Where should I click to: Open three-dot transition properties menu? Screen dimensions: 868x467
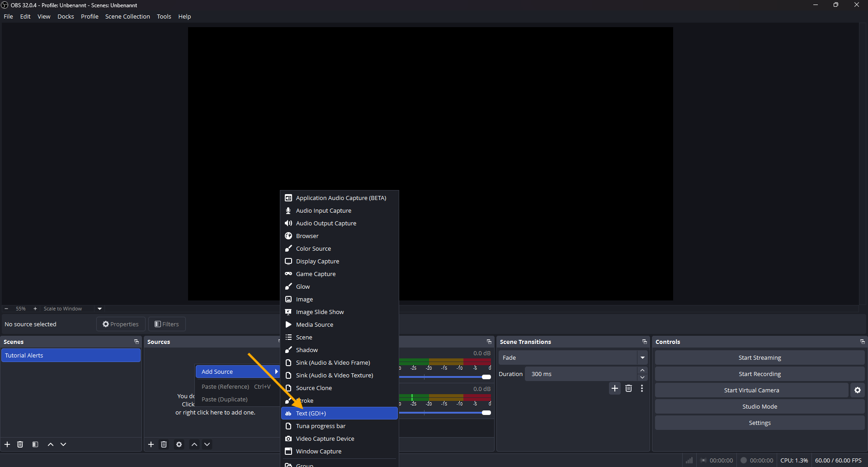(642, 388)
